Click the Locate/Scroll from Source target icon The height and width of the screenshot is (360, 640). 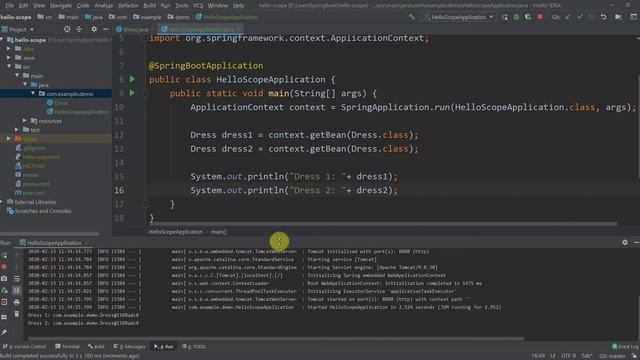pyautogui.click(x=67, y=29)
